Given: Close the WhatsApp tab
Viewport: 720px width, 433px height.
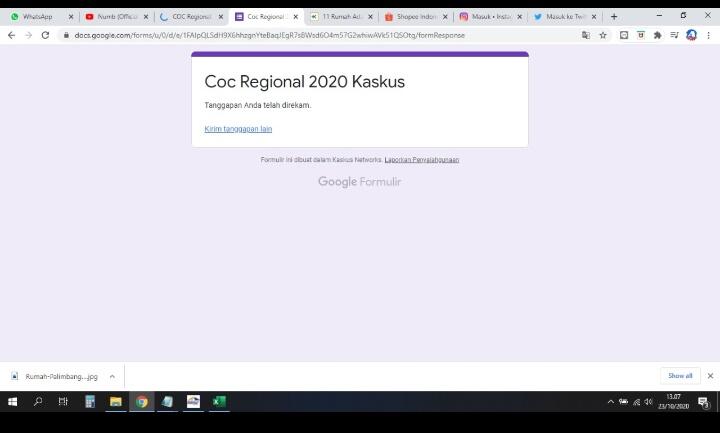Looking at the screenshot, I should pos(71,17).
